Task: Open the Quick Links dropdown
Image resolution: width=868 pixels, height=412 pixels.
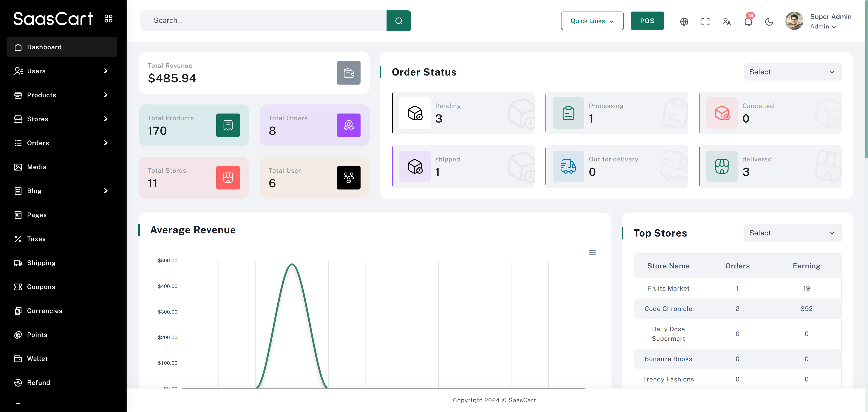Action: coord(592,21)
